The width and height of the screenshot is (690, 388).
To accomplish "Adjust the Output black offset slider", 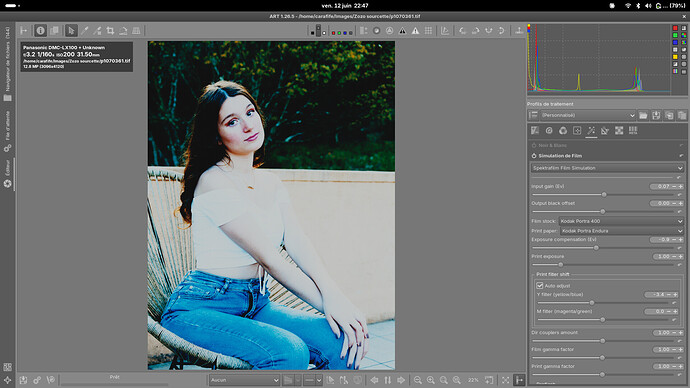I will pyautogui.click(x=603, y=211).
